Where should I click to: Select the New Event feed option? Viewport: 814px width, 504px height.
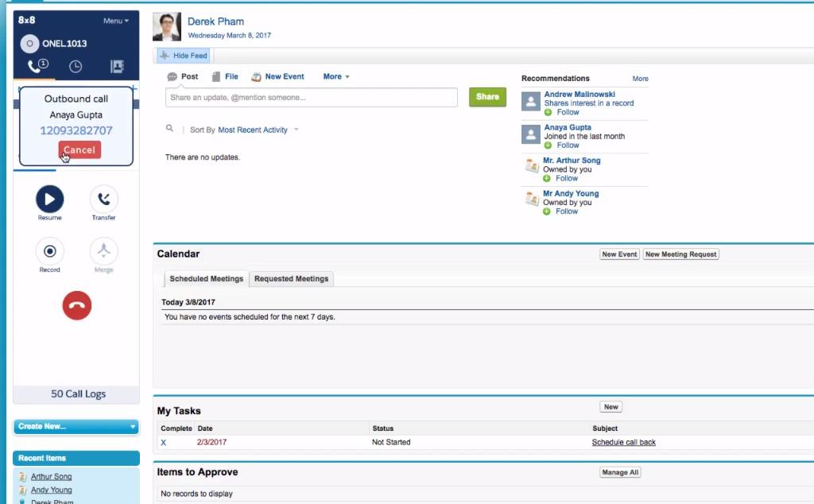click(x=285, y=76)
